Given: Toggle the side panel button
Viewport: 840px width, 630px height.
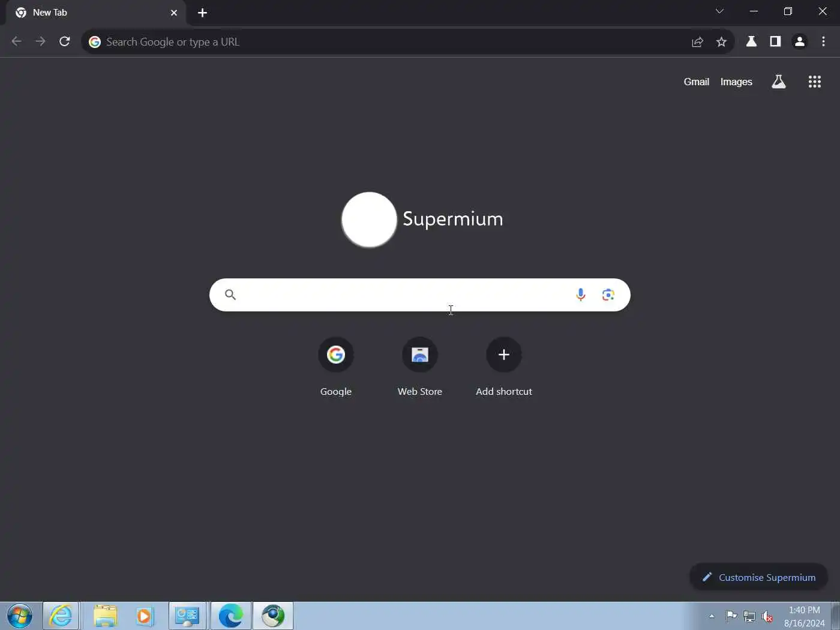Looking at the screenshot, I should coord(775,41).
